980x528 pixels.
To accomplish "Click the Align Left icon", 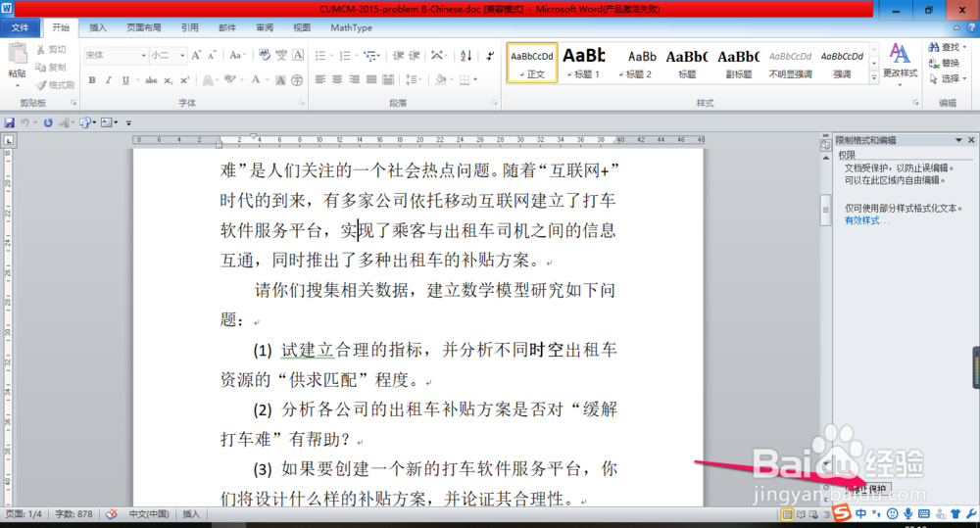I will pyautogui.click(x=320, y=79).
